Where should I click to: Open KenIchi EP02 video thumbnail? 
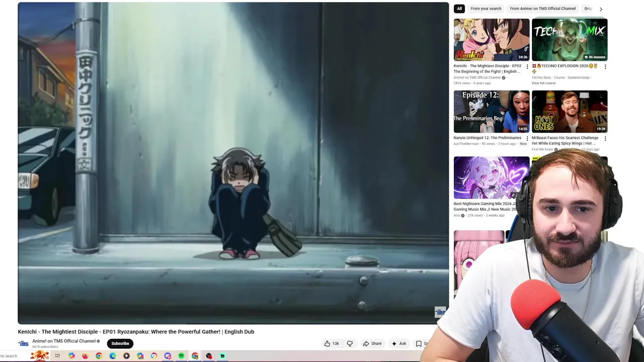pyautogui.click(x=492, y=40)
